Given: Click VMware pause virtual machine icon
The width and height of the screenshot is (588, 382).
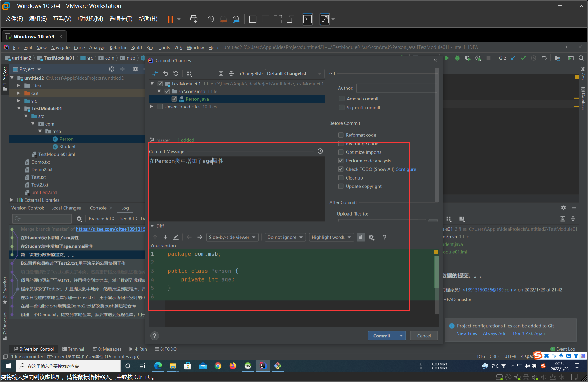Looking at the screenshot, I should pyautogui.click(x=170, y=19).
